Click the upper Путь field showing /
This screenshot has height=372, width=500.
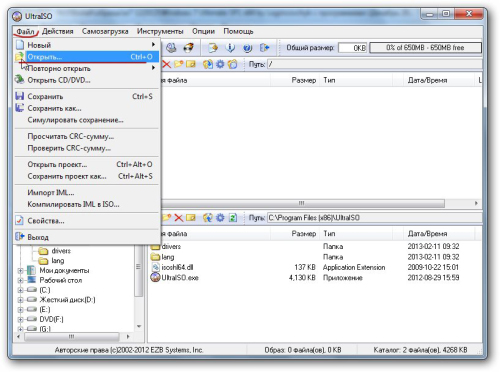point(374,64)
